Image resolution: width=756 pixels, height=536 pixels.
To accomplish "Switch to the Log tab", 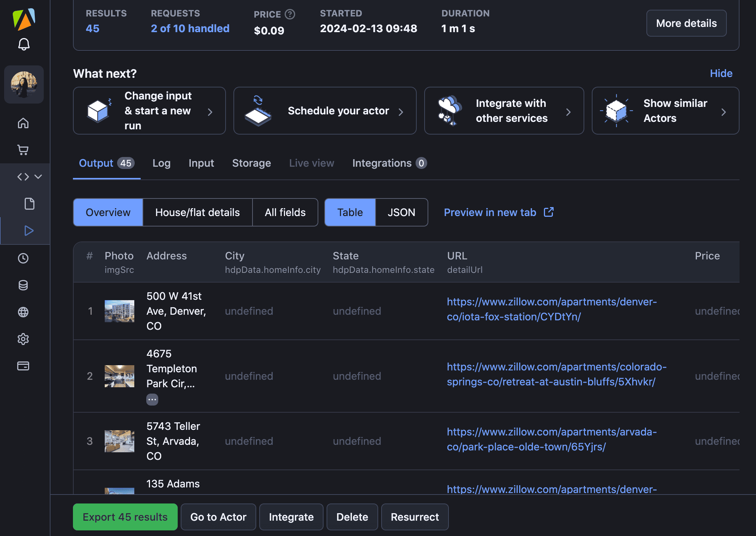I will [161, 163].
